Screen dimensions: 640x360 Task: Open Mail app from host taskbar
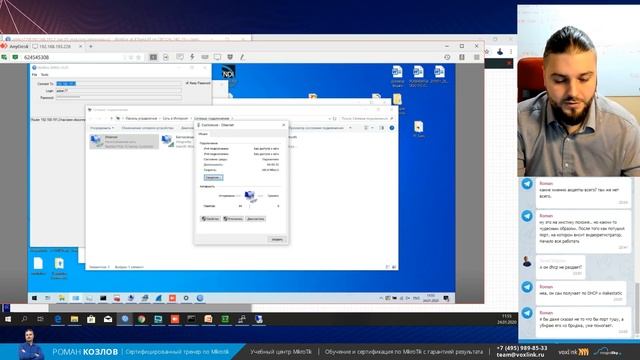coord(108,320)
